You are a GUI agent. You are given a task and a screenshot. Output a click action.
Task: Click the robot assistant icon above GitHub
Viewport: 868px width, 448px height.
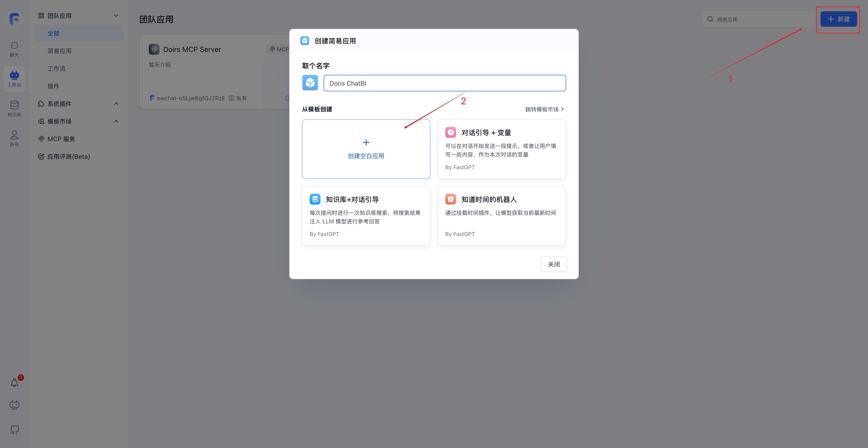[x=14, y=405]
